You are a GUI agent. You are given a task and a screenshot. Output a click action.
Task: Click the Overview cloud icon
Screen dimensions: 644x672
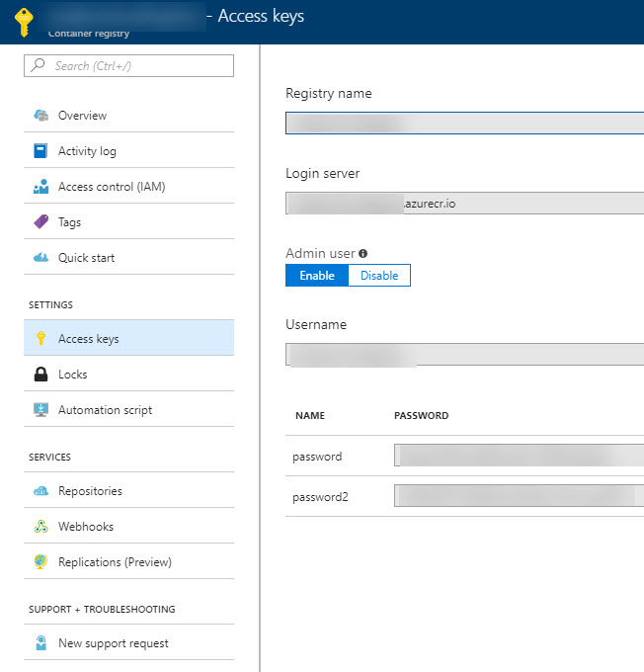[x=40, y=116]
